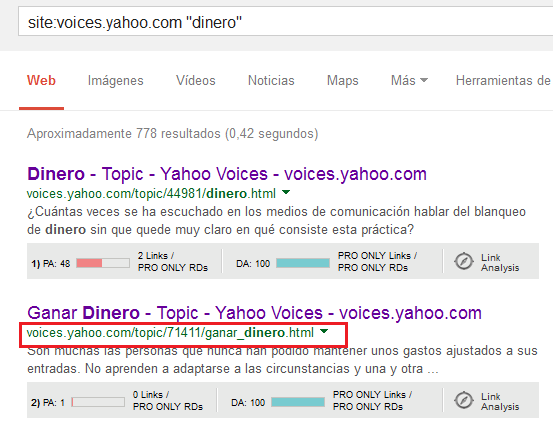Open Herramientas de búsqueda
Viewport: 553px width, 429px height.
click(x=504, y=80)
